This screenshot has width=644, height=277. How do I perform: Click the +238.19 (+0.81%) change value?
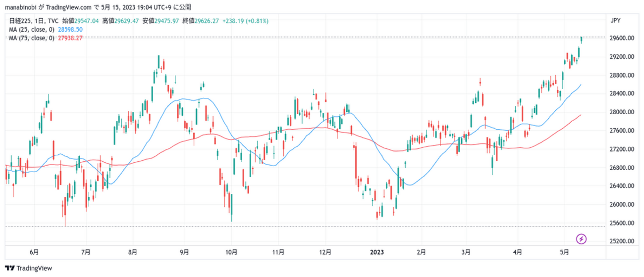[245, 21]
